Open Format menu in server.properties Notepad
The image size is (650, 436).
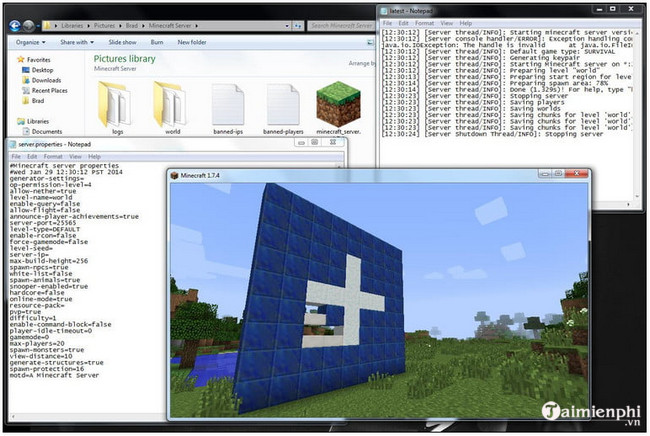tap(53, 157)
